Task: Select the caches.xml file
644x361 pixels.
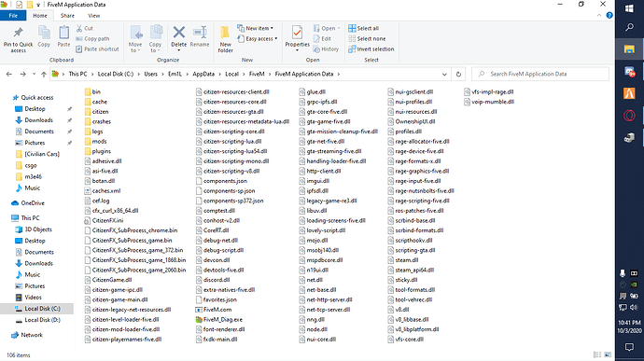Action: [x=103, y=191]
